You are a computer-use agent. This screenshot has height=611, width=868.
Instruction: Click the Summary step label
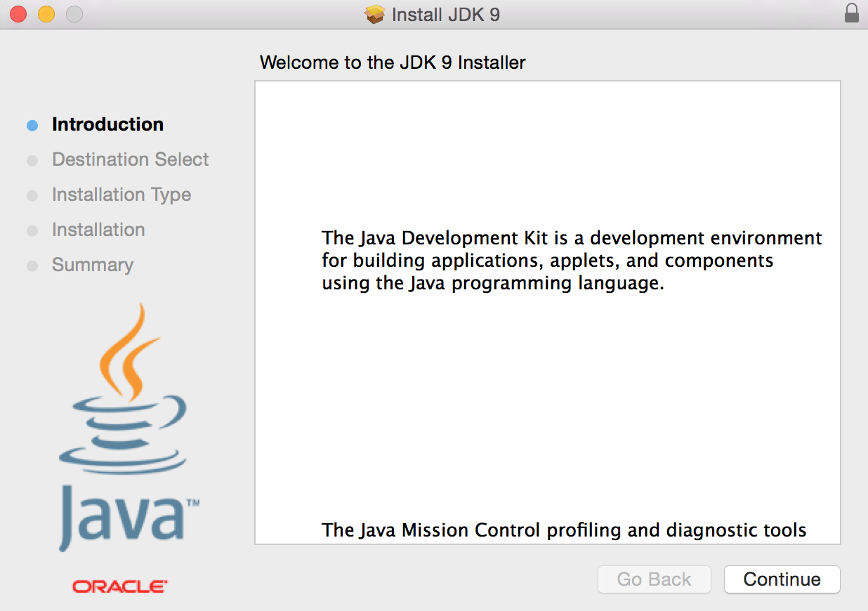pos(93,265)
